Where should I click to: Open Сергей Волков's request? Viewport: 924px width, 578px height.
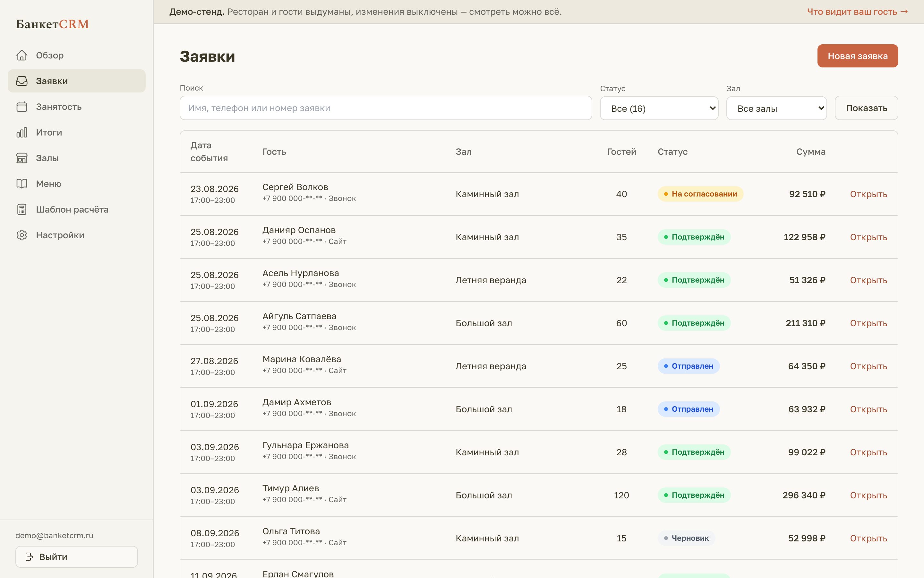[x=868, y=194]
